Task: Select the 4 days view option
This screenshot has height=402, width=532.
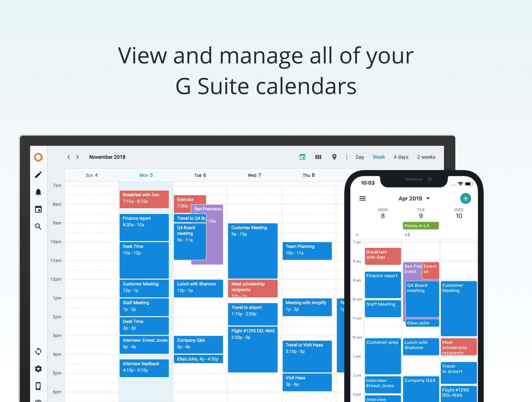Action: pos(400,157)
